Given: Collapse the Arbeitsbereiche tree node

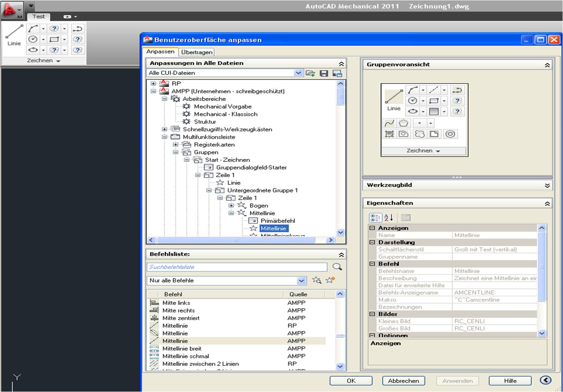Looking at the screenshot, I should click(164, 99).
